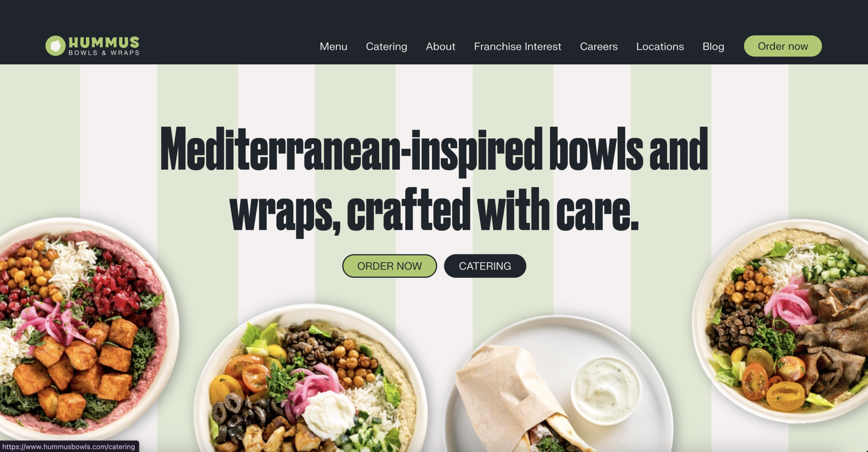
Task: Go to the Catering nav link
Action: (386, 47)
